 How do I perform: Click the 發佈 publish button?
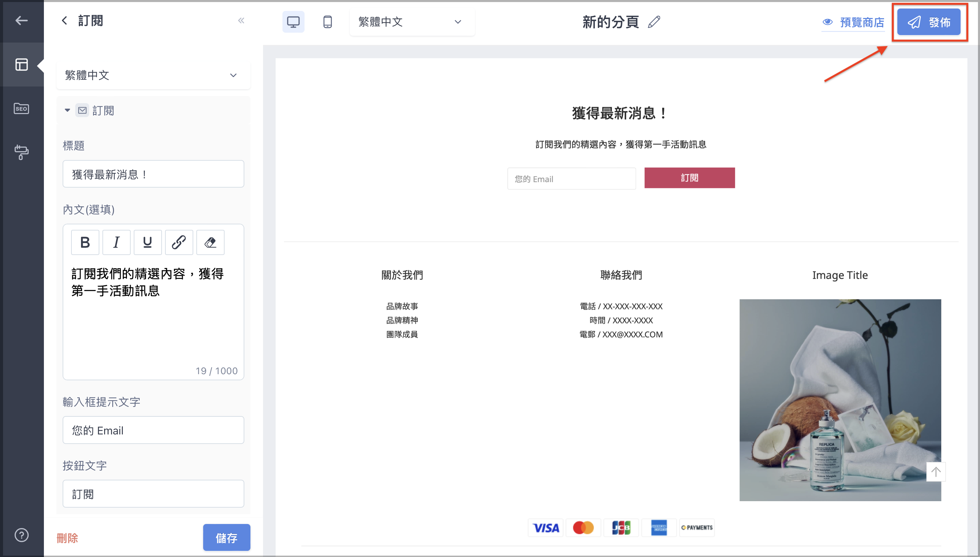(x=929, y=22)
